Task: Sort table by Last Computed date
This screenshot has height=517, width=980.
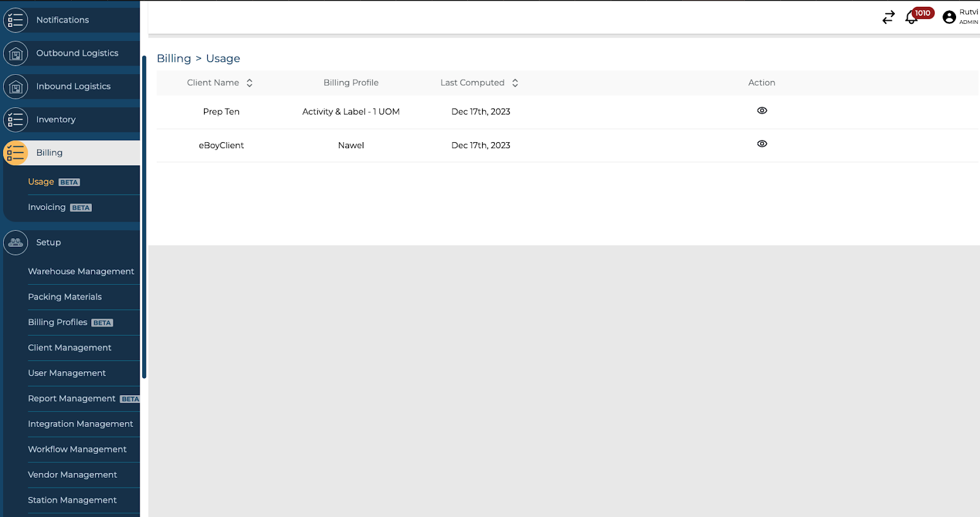Action: (x=515, y=83)
